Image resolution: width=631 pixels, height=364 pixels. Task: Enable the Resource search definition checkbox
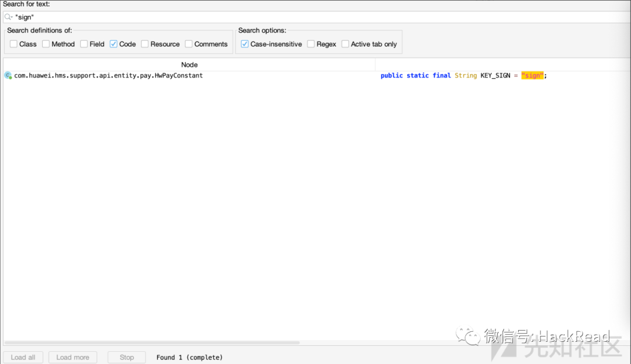click(x=145, y=44)
